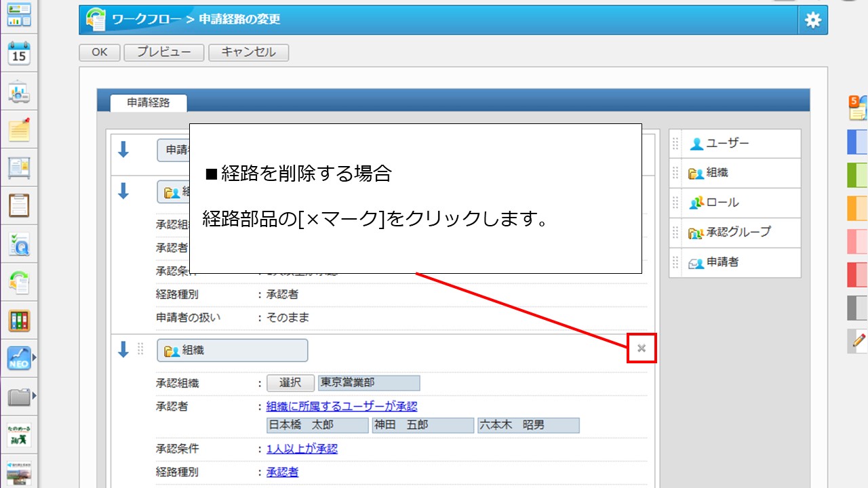The height and width of the screenshot is (488, 868).
Task: Open the portal dashboard icon above the calendar
Action: (19, 15)
